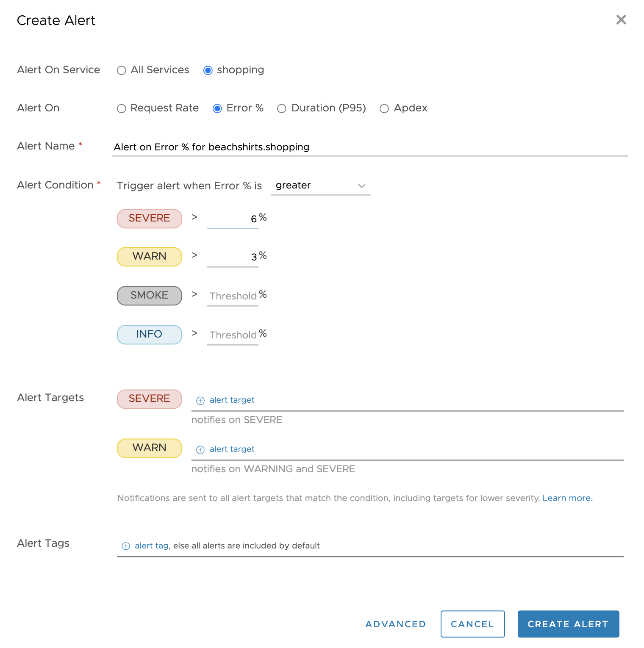Open the ADVANCED options
Screen dimensions: 644x648
pos(395,624)
